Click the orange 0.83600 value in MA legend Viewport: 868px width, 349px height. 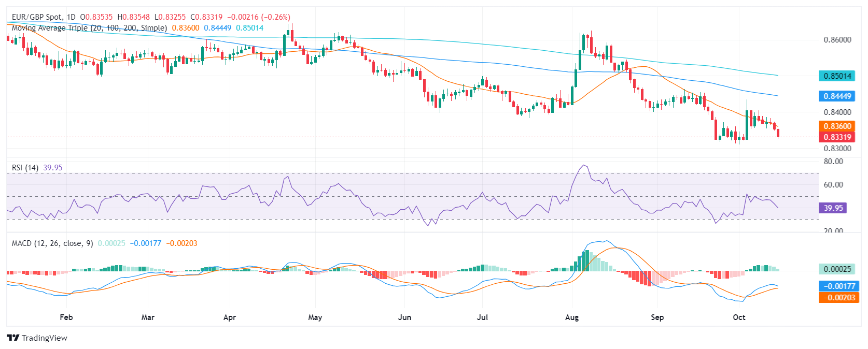186,28
